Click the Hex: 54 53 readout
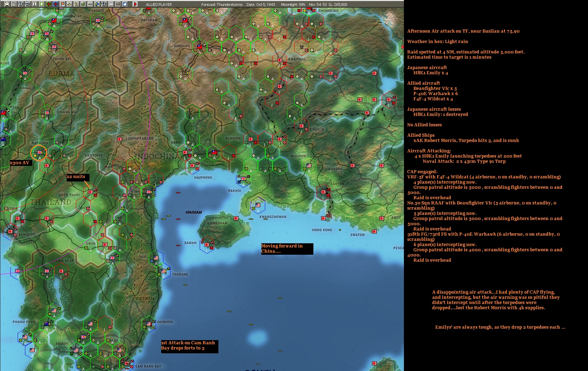The height and width of the screenshot is (371, 588). tap(317, 5)
